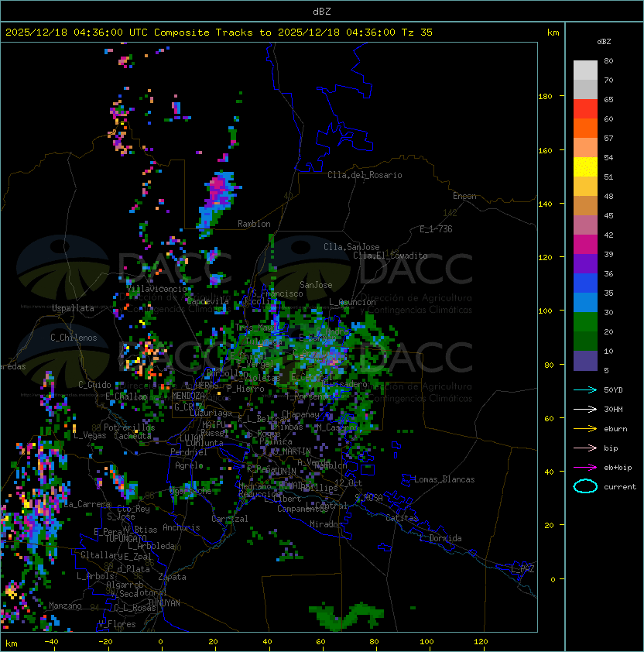Click the Villavicencio map label
644x652 pixels.
tap(157, 289)
